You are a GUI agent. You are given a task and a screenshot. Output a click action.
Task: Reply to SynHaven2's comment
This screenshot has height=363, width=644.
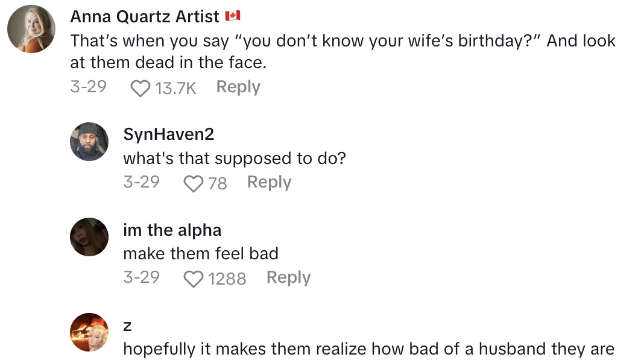tap(269, 182)
